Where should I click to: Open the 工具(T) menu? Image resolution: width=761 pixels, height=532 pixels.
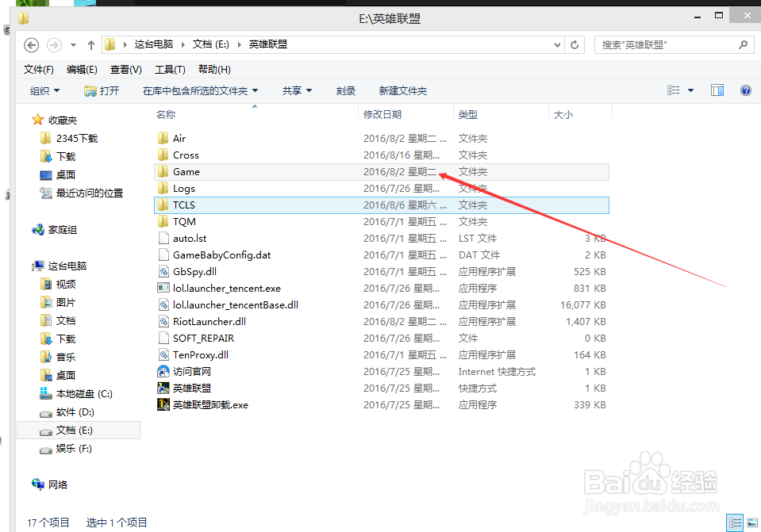point(169,69)
